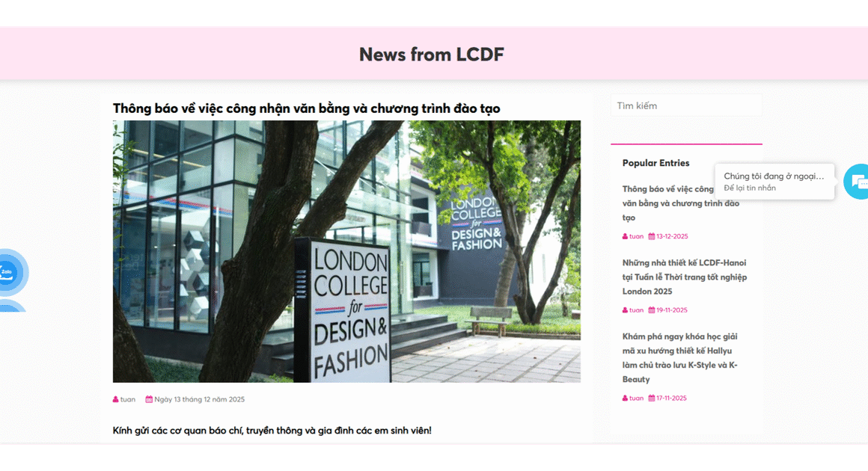
Task: Open the article title about công nhận văn bằng
Action: (306, 108)
